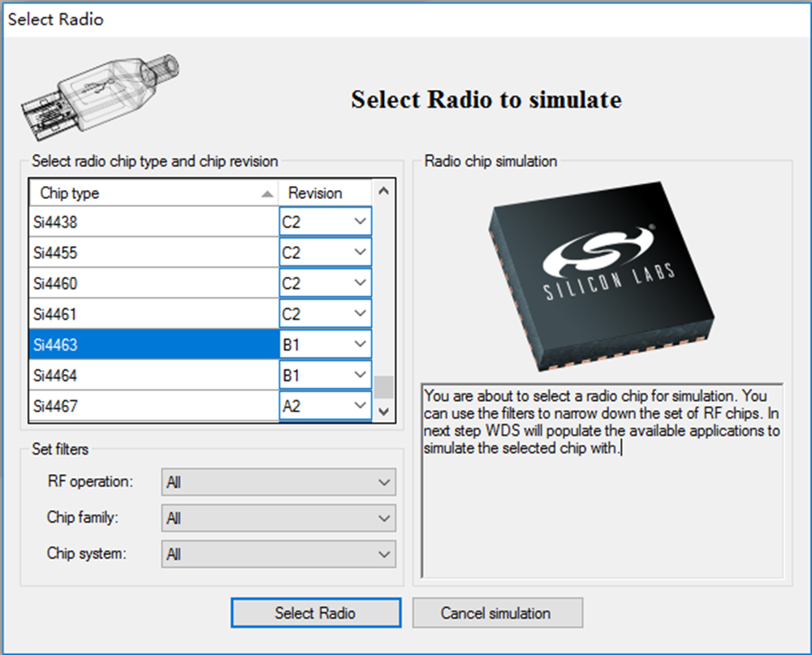Select the Si4455 chip type
This screenshot has height=655, width=812.
coord(153,252)
